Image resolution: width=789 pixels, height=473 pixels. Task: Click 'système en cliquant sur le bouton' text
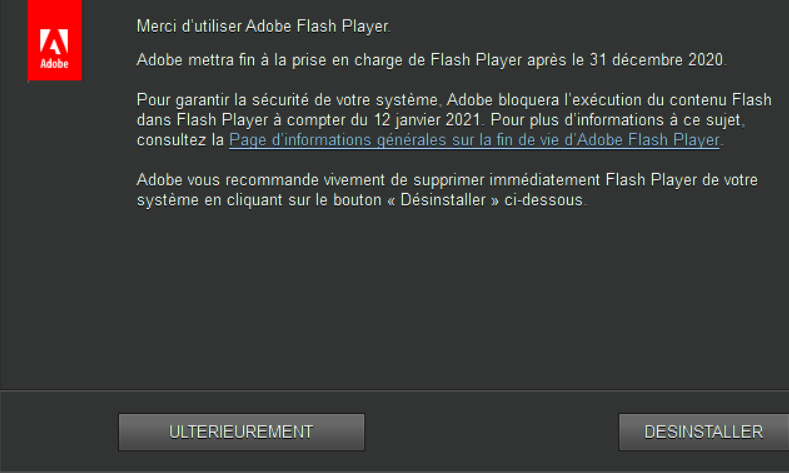coord(259,200)
